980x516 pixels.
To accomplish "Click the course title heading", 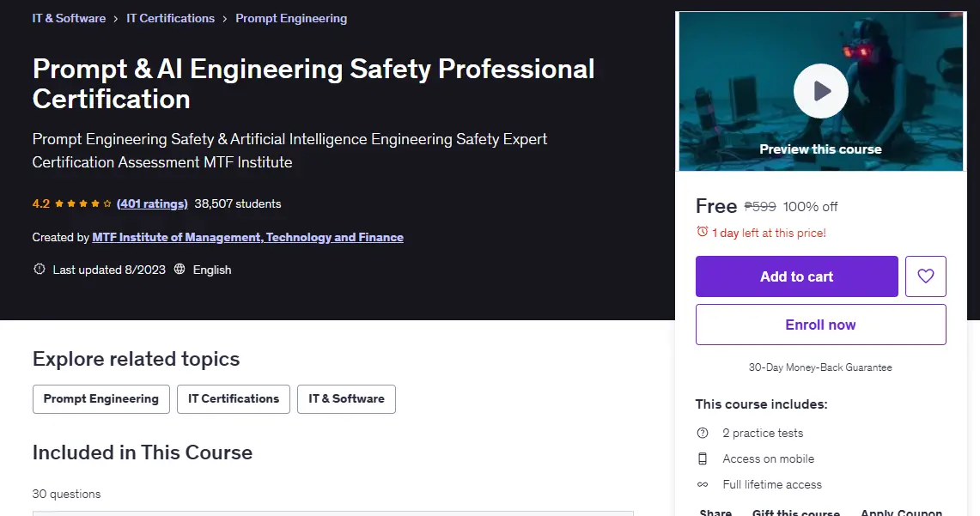I will pos(313,83).
